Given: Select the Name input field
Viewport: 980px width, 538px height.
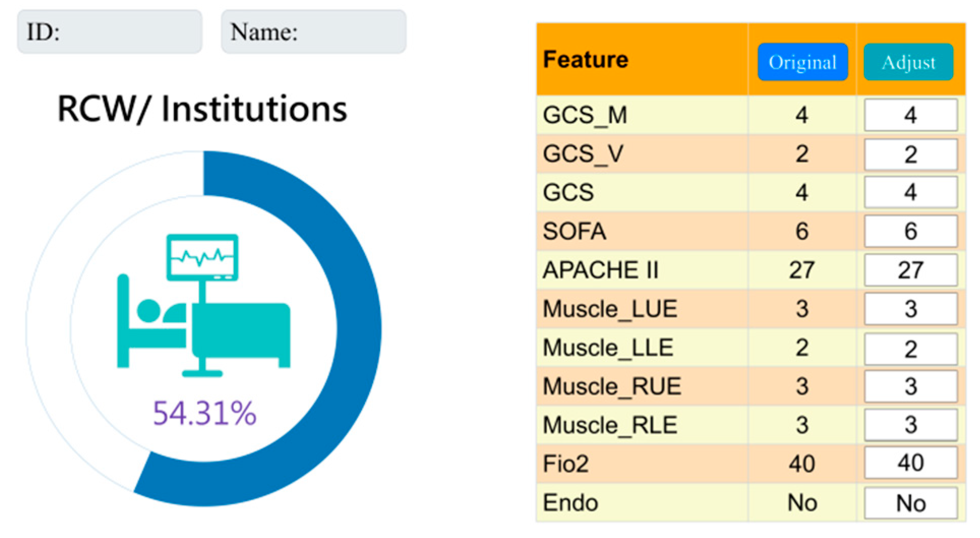Looking at the screenshot, I should tap(314, 32).
